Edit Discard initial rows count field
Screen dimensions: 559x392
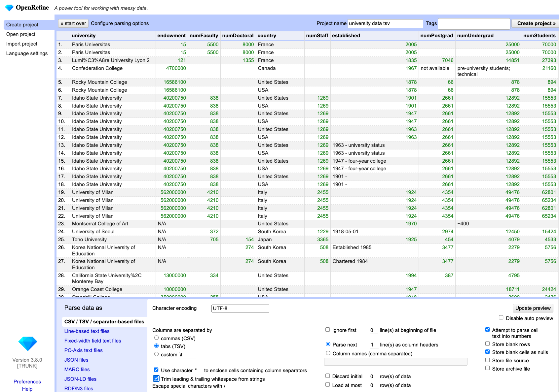tap(373, 376)
